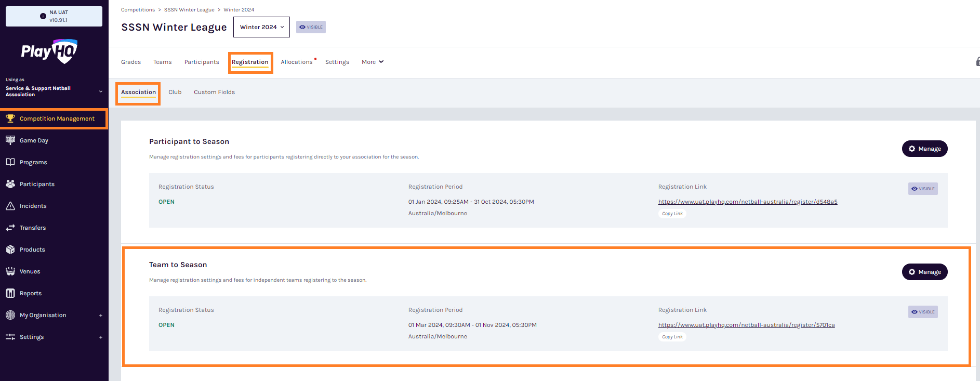Image resolution: width=980 pixels, height=381 pixels.
Task: Expand the organisation switcher in the sidebar
Action: click(x=101, y=91)
